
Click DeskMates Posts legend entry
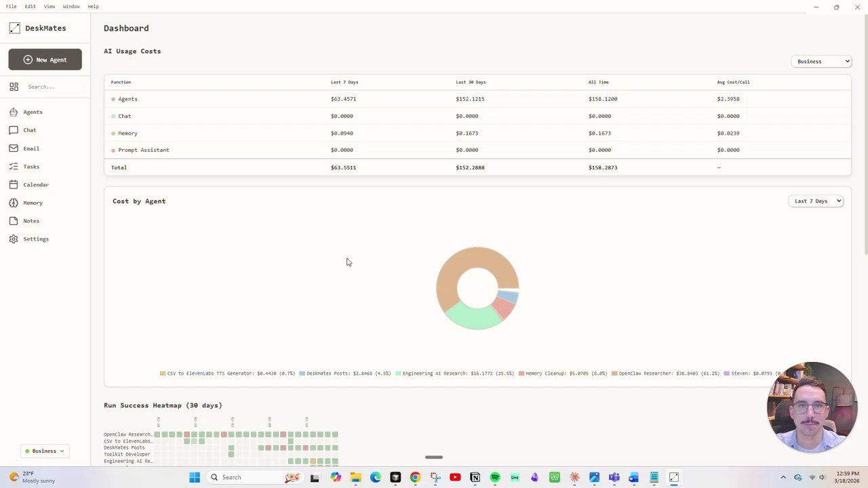345,373
